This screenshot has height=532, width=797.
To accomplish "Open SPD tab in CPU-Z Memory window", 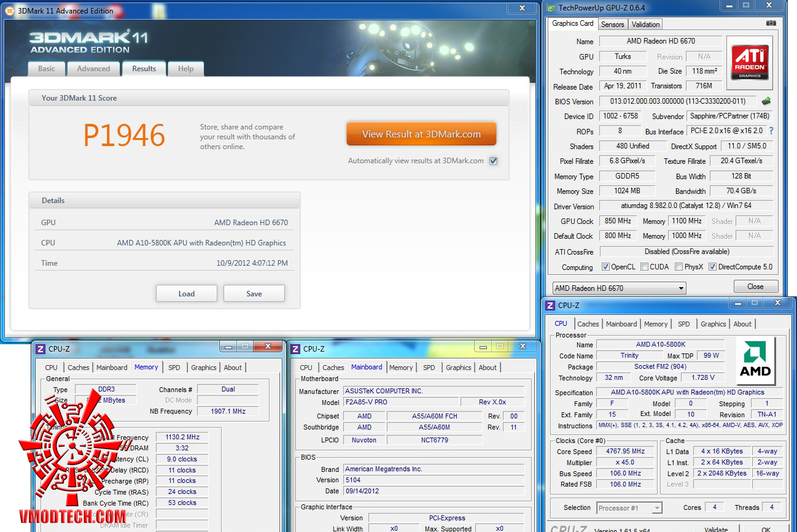I will tap(174, 368).
